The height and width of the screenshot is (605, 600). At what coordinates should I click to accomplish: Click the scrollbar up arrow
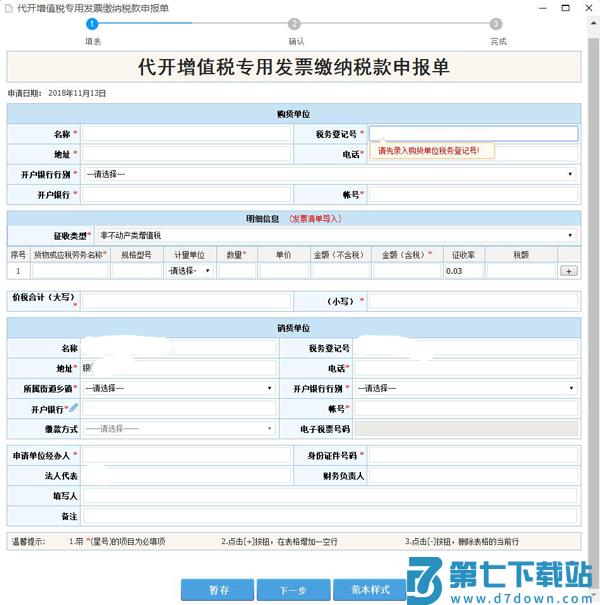click(593, 24)
